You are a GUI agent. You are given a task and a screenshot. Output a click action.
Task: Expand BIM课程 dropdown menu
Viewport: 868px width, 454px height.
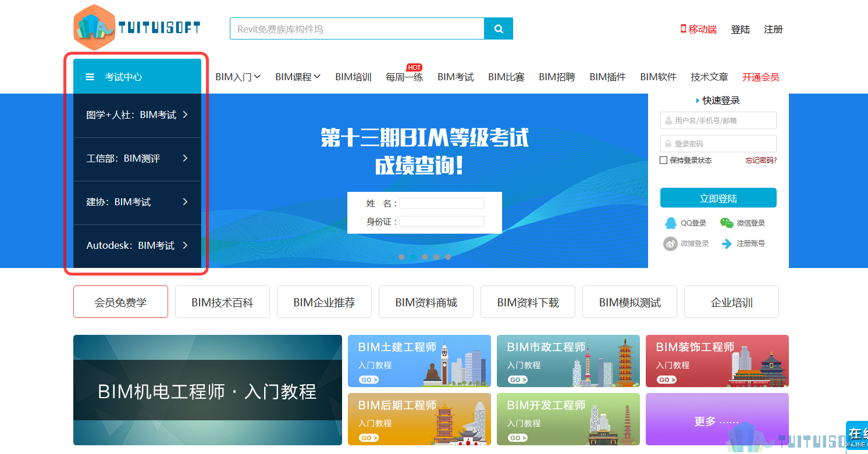(298, 77)
